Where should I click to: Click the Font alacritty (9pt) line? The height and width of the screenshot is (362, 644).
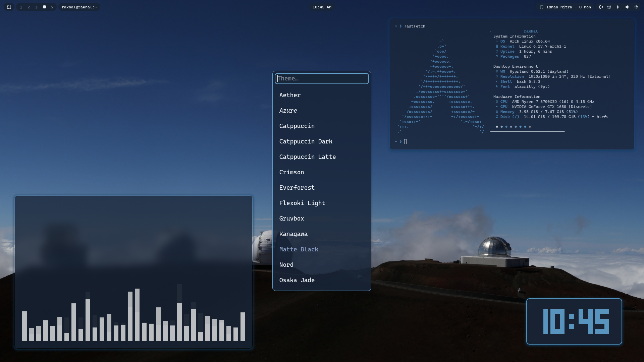point(523,86)
